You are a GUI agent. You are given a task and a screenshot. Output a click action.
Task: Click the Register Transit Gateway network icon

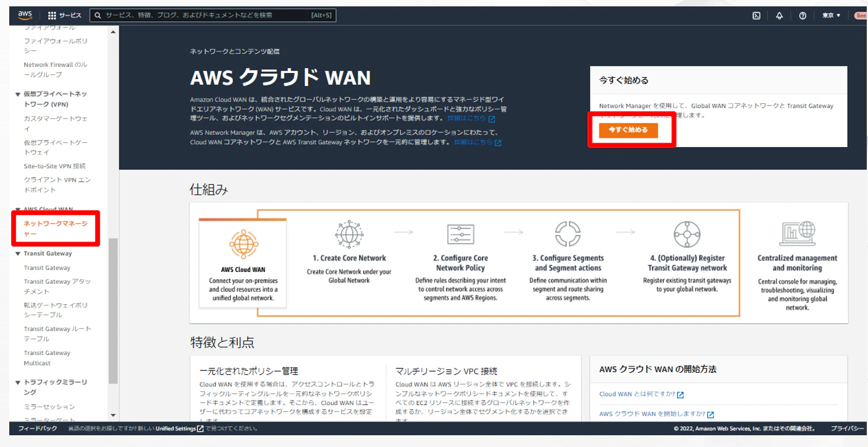687,234
